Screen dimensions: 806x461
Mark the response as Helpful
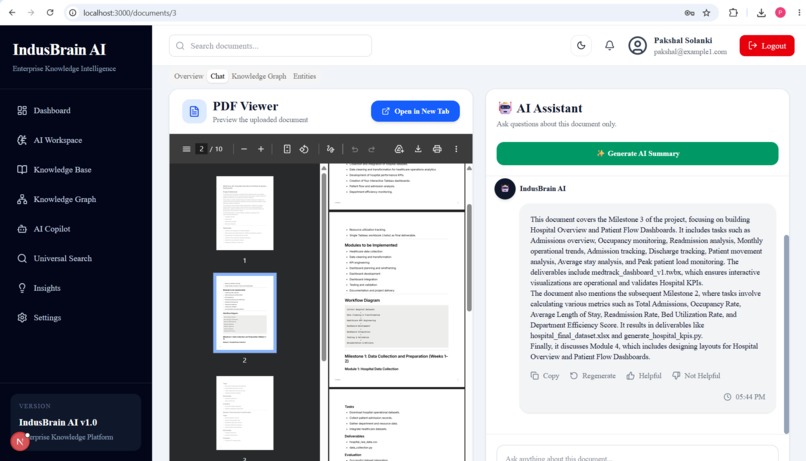[644, 376]
